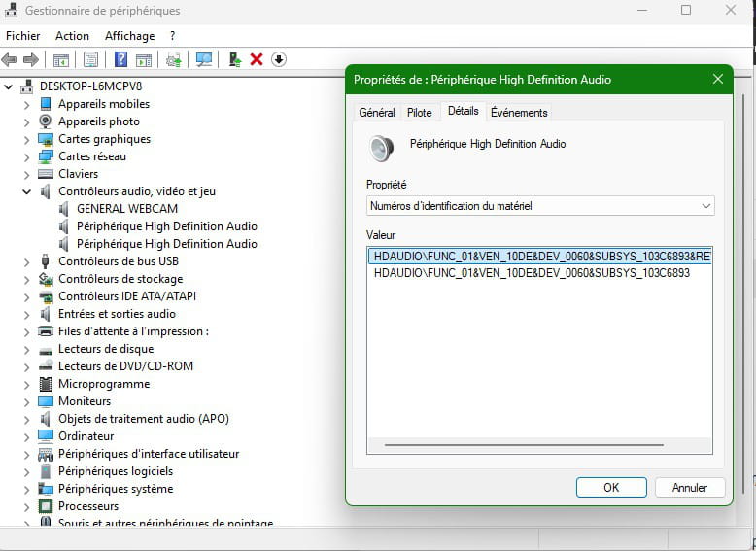This screenshot has width=756, height=551.
Task: Open the ? help menu
Action: tap(173, 36)
